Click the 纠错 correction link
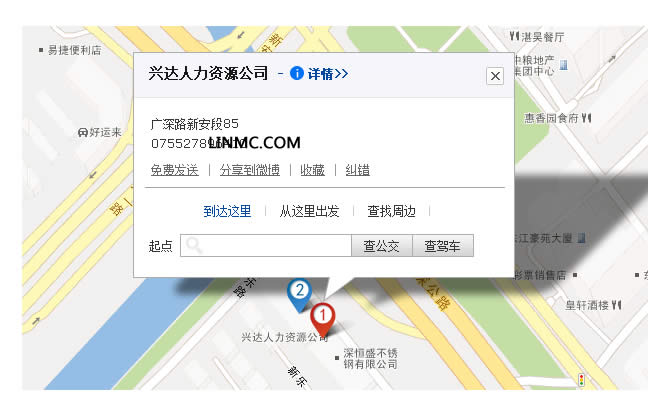The height and width of the screenshot is (416, 670). tap(357, 170)
